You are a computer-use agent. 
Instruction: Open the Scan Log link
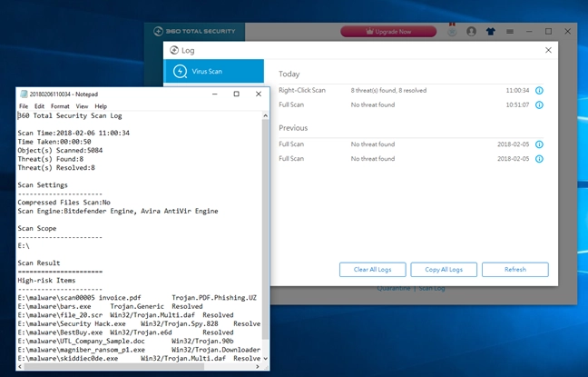click(x=432, y=288)
